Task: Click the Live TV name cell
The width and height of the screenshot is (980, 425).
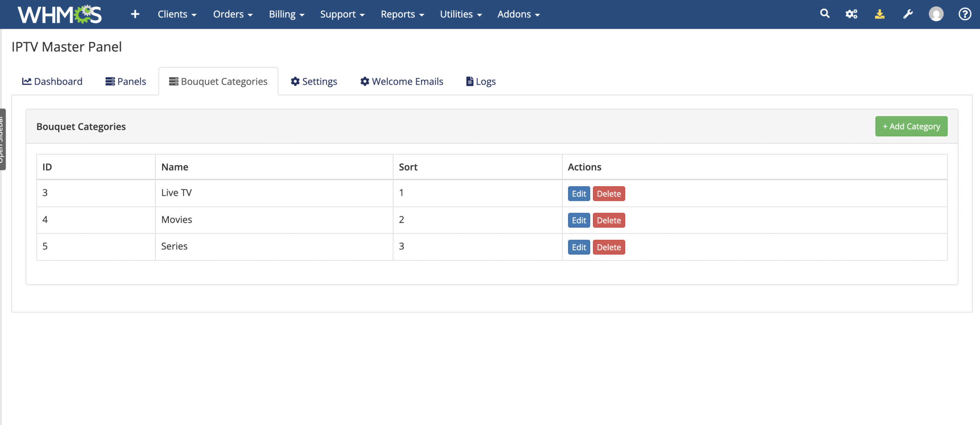Action: 274,193
